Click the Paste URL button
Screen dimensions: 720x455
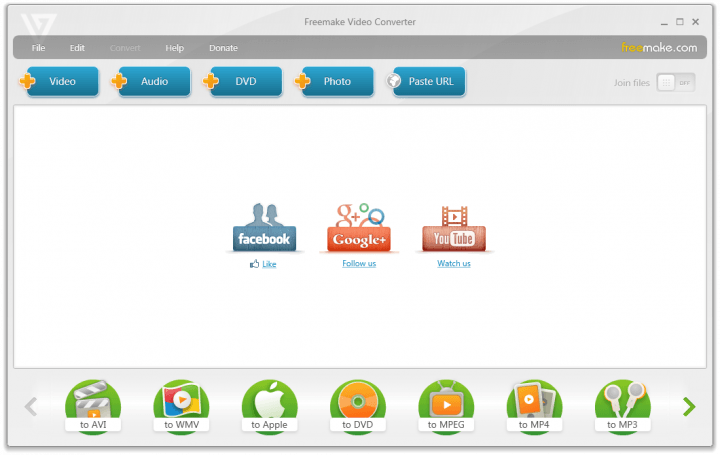coord(426,82)
